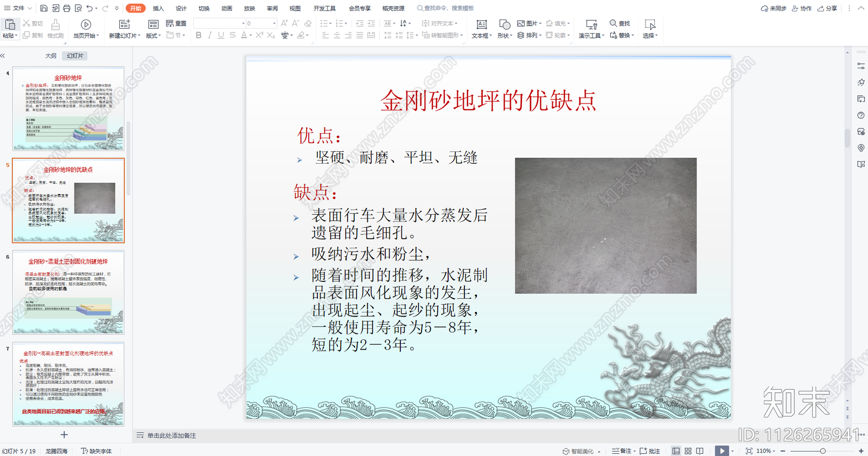Click the Paste clipboard icon
Screen dimensions: 868x456
click(x=10, y=24)
